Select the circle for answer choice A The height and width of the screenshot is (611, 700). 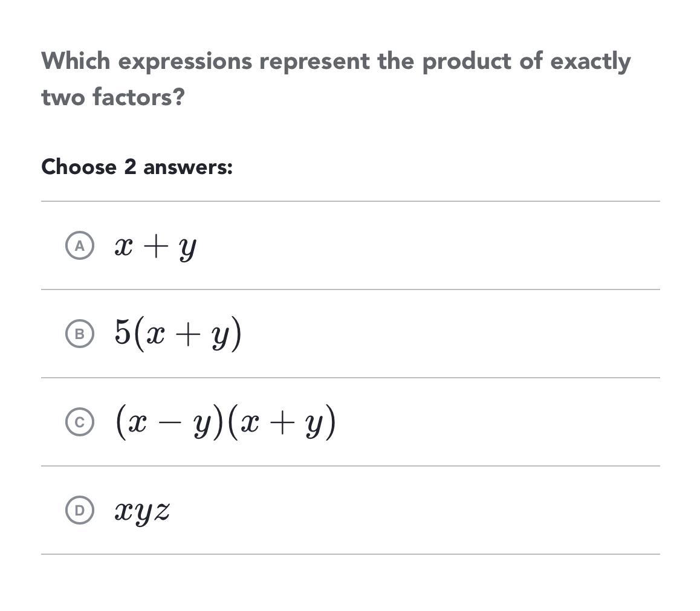coord(79,246)
